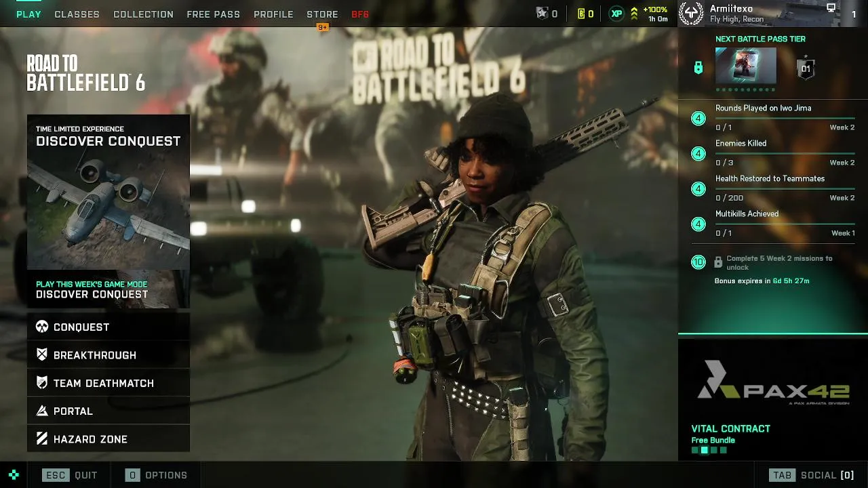Click the player rank emblem icon
The image size is (868, 488).
(691, 14)
